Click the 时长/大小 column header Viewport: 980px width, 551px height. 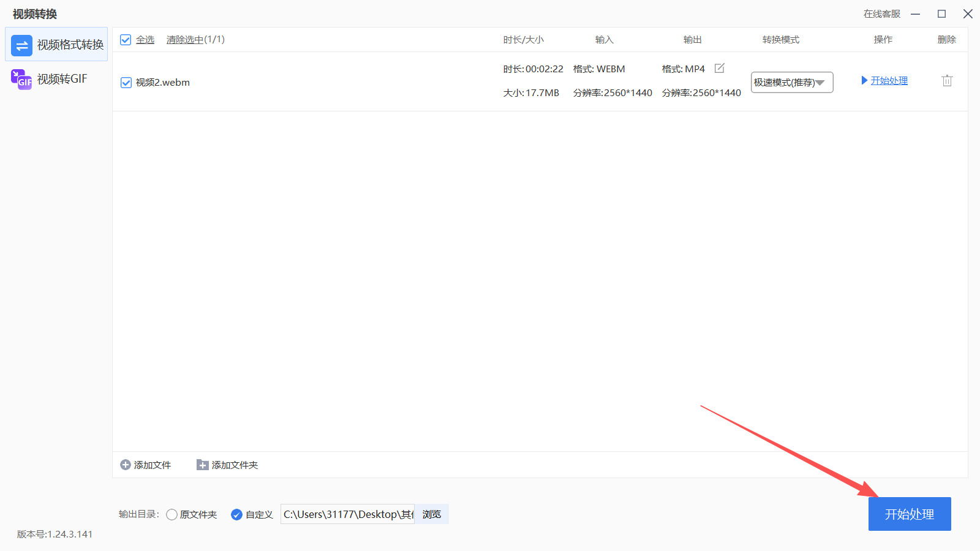(x=524, y=40)
